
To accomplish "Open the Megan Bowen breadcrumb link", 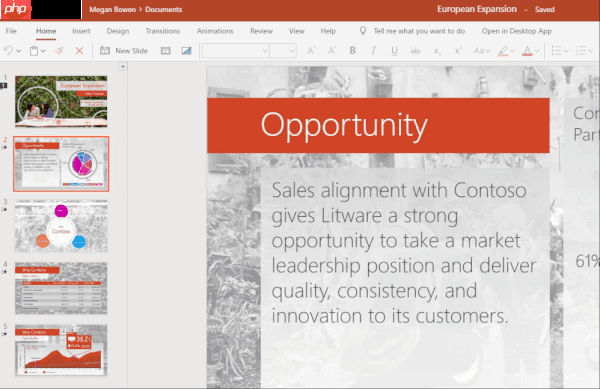I will 112,10.
